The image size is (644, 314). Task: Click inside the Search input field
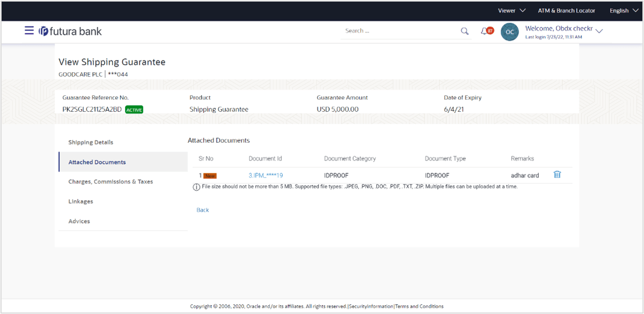click(401, 31)
